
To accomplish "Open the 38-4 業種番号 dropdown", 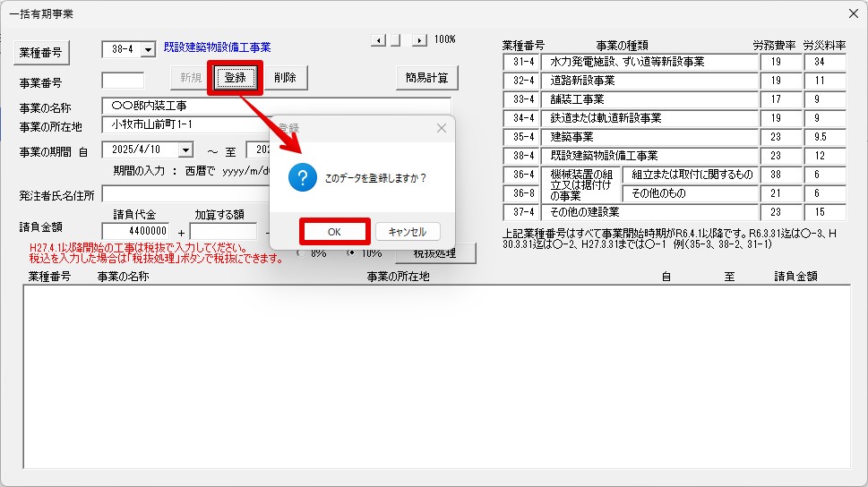I will click(148, 49).
